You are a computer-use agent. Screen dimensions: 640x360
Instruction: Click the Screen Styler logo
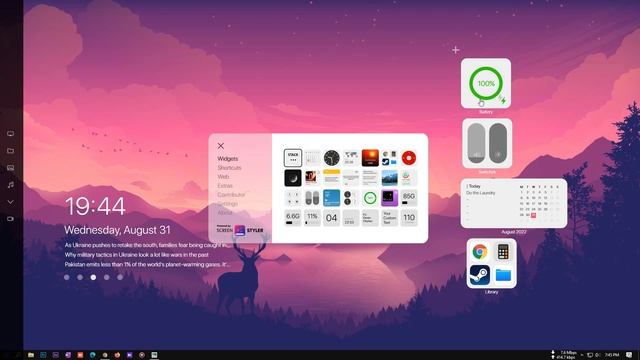point(240,230)
